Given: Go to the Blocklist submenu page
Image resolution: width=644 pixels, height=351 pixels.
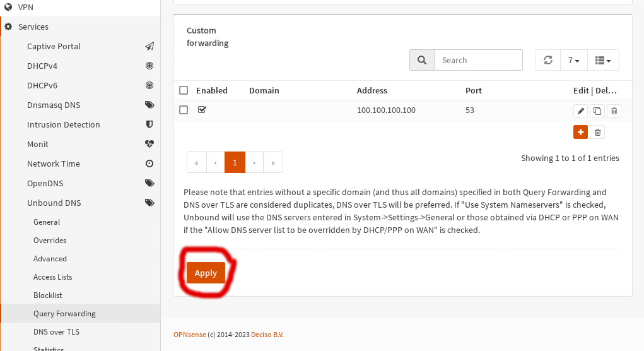Looking at the screenshot, I should tap(47, 295).
